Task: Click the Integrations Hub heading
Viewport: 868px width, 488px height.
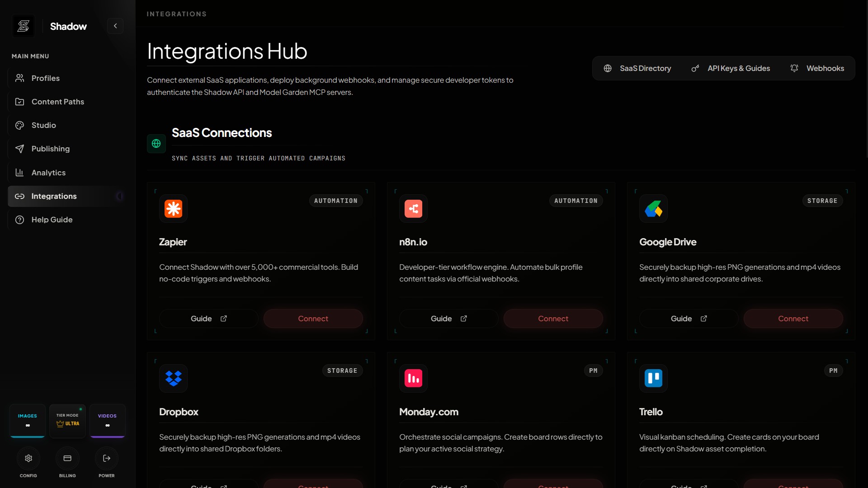Action: click(x=227, y=51)
